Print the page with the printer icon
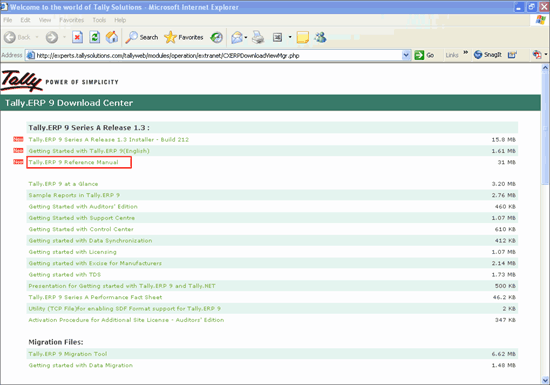Viewport: 550px width, 385px height. coord(258,37)
